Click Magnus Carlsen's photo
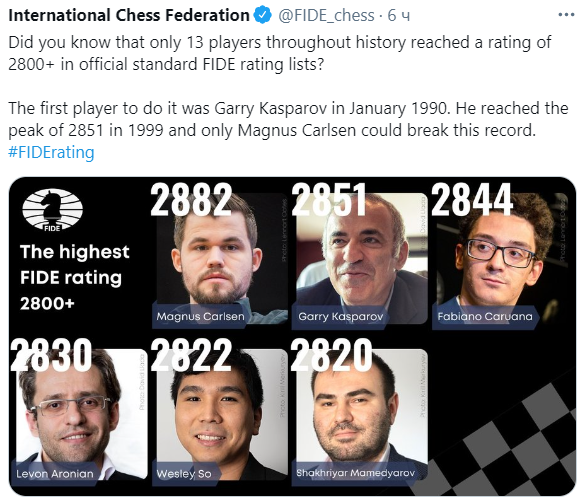The image size is (578, 498). (x=220, y=258)
